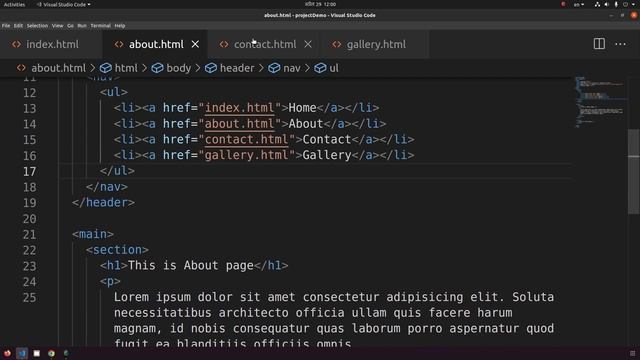Open Chrome from the taskbar

click(51, 353)
